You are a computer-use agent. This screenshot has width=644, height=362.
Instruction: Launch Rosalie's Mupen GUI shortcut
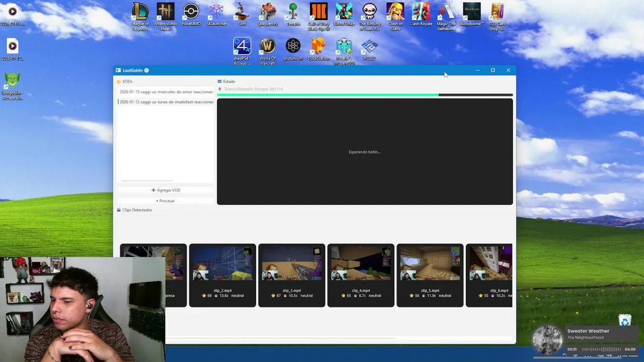point(344,51)
